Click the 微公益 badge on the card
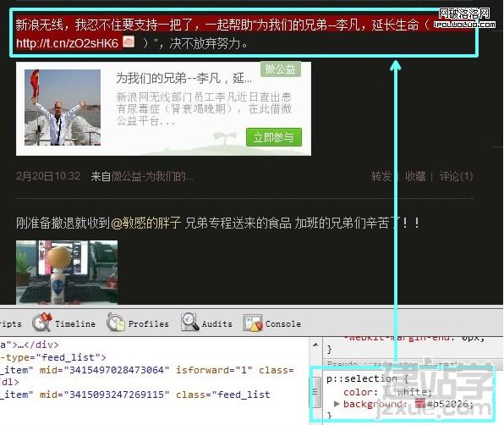Screen dimensions: 504x425 click(280, 69)
